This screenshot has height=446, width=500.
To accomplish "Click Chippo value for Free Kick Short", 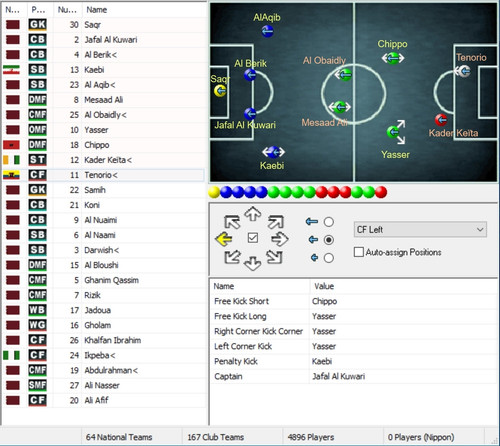I will pos(325,301).
